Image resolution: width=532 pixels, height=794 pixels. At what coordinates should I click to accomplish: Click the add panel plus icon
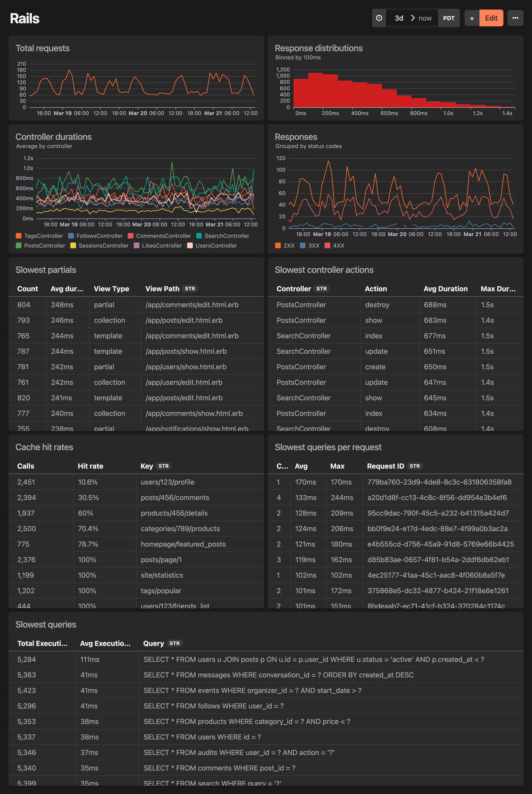[x=472, y=18]
